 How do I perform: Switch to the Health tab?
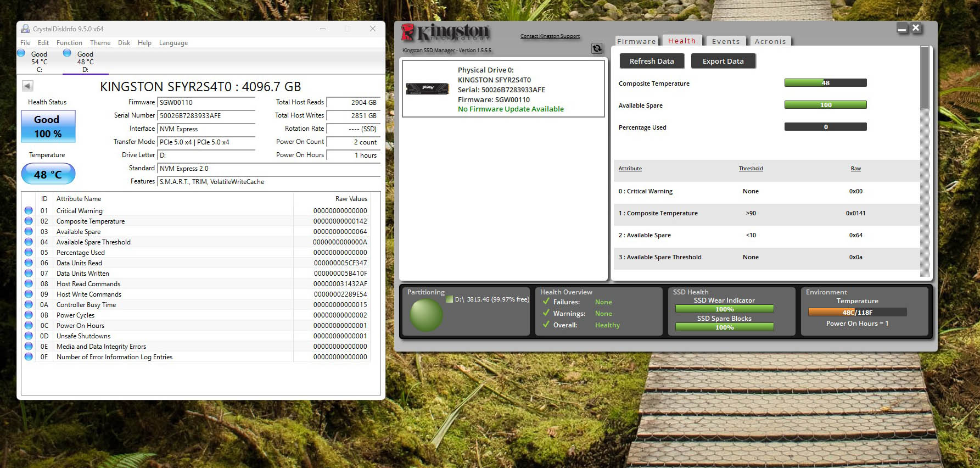coord(682,41)
